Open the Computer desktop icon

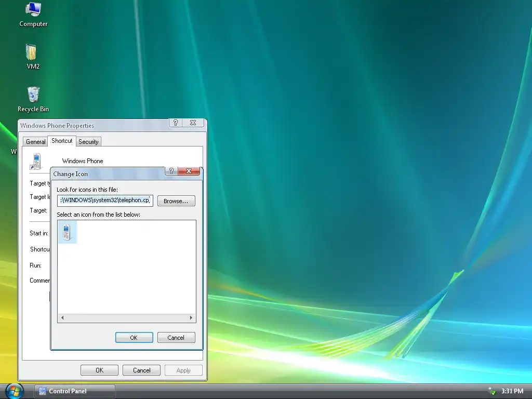coord(33,15)
